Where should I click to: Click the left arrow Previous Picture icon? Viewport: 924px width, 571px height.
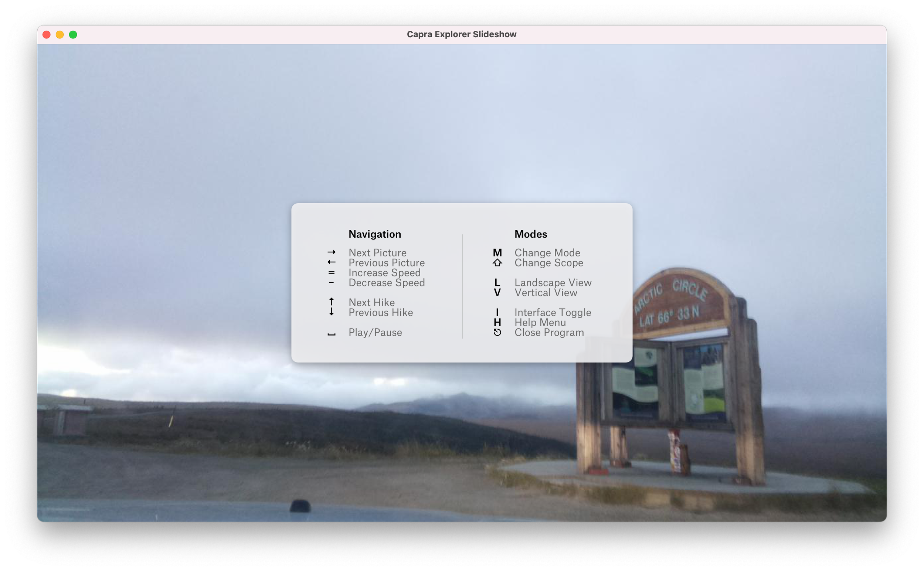tap(331, 262)
